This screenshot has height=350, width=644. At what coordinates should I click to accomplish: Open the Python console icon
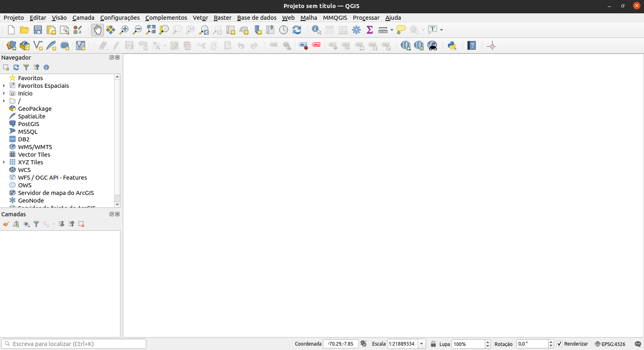452,46
